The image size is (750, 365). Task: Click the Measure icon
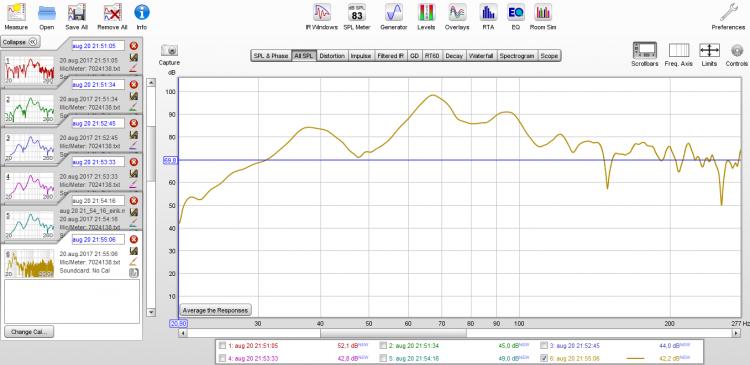click(16, 12)
